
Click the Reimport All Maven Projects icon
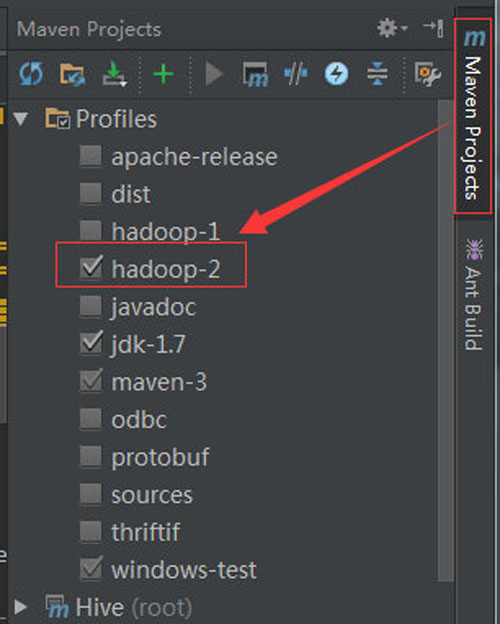[x=31, y=74]
